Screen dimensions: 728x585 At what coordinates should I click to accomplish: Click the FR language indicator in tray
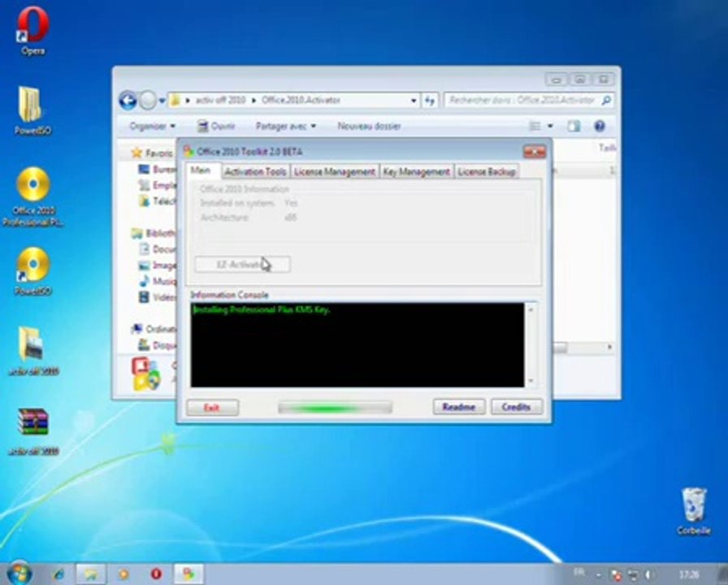tap(579, 572)
